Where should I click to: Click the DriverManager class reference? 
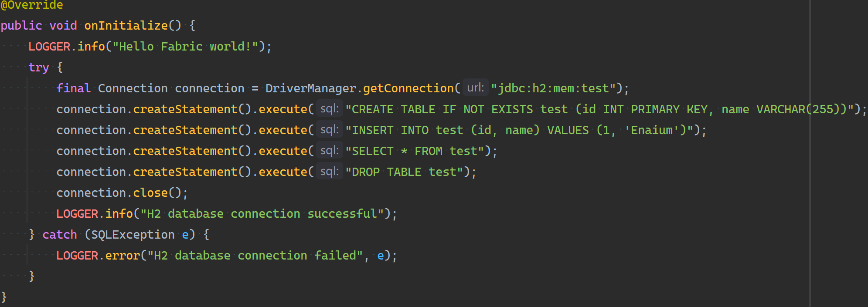click(310, 88)
